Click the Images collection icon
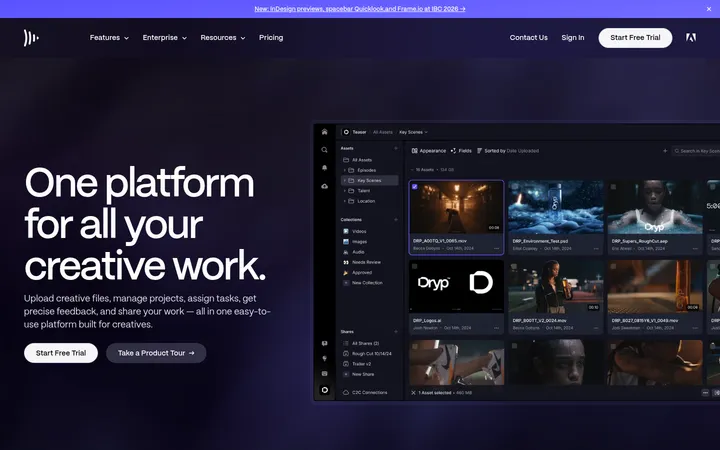The image size is (720, 450). (346, 242)
